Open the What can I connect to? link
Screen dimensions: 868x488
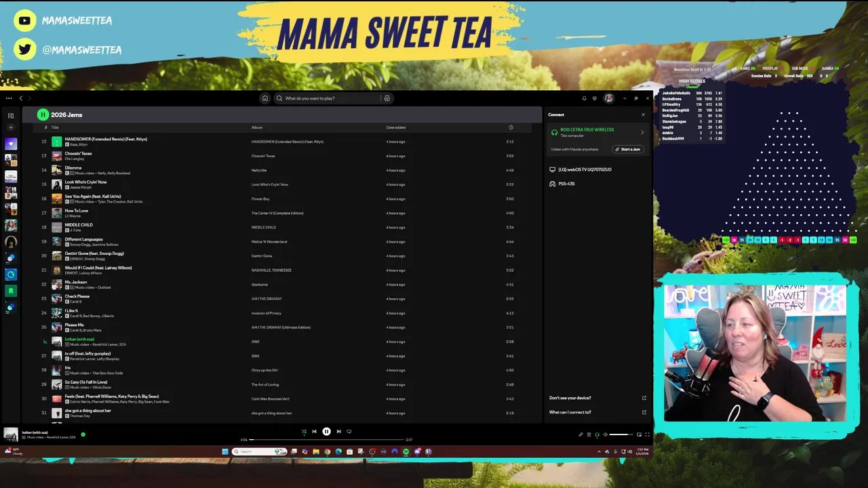[597, 412]
